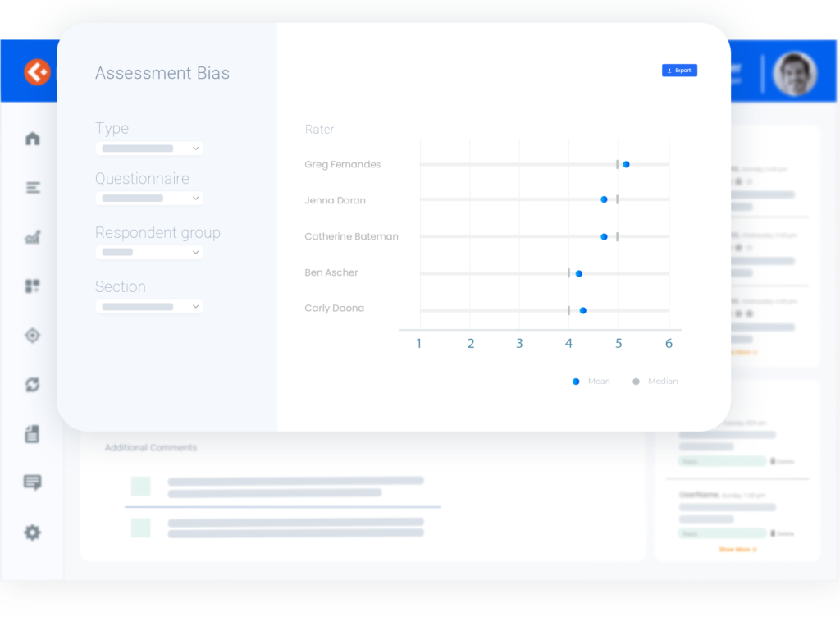Expand the Respondent group dropdown
The image size is (840, 631).
tap(149, 253)
